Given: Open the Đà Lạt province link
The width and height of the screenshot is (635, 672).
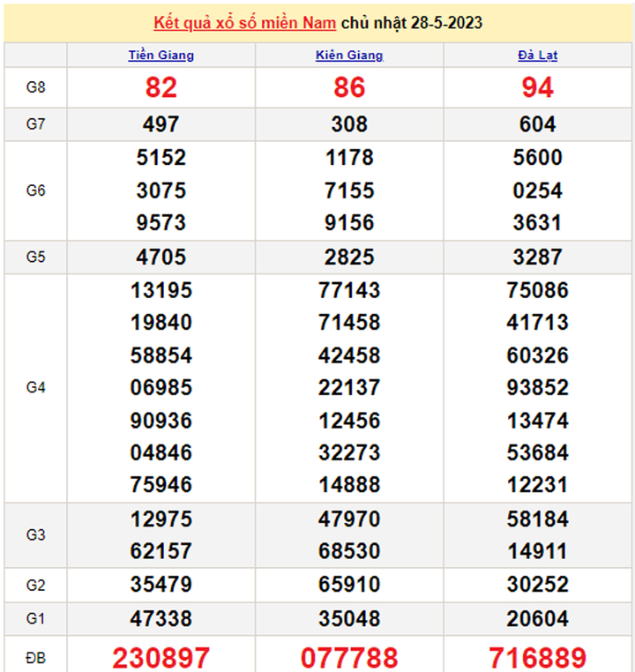Looking at the screenshot, I should pyautogui.click(x=538, y=56).
